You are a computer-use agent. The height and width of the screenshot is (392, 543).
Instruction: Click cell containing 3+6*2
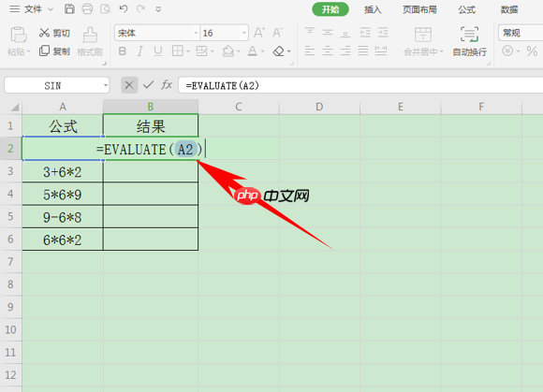pos(63,171)
